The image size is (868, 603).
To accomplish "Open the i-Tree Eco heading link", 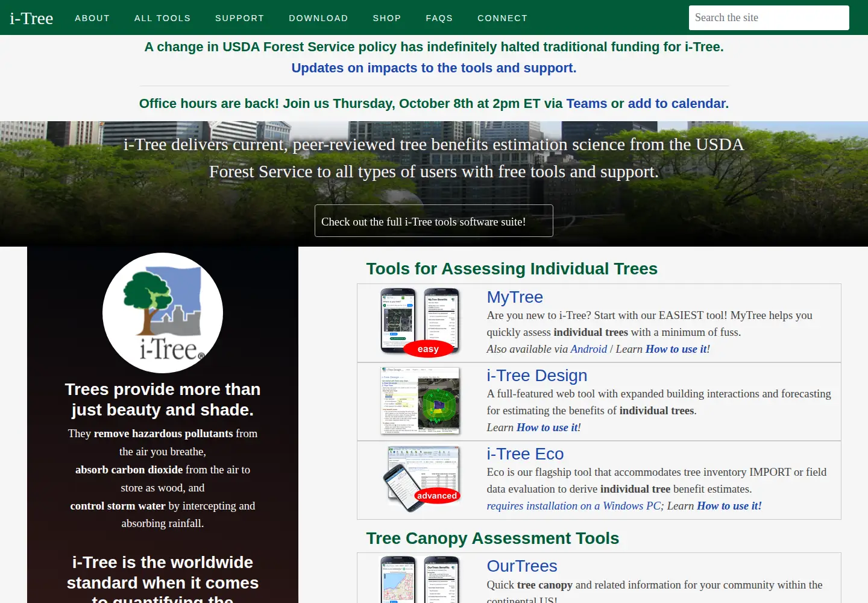I will 526,454.
